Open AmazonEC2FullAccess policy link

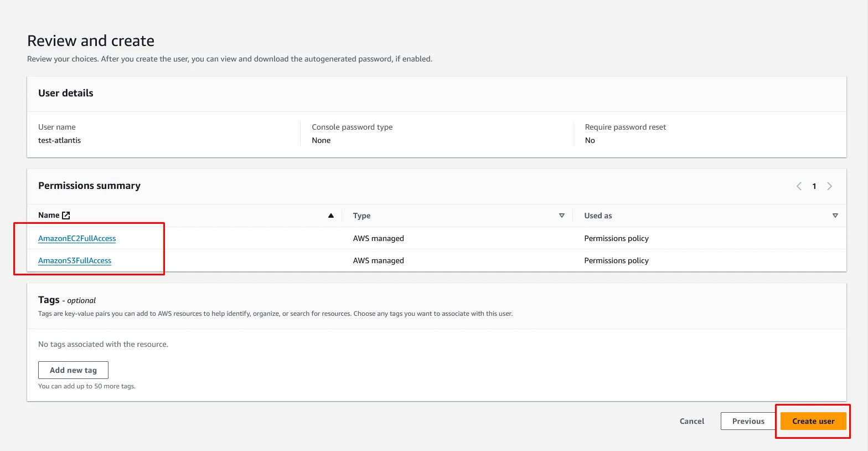[x=77, y=238]
